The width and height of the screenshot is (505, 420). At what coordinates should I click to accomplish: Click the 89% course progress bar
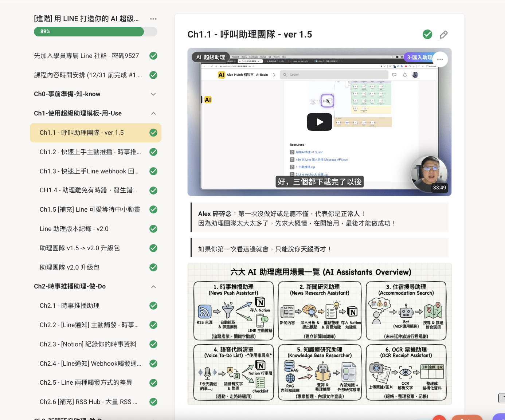click(x=95, y=32)
